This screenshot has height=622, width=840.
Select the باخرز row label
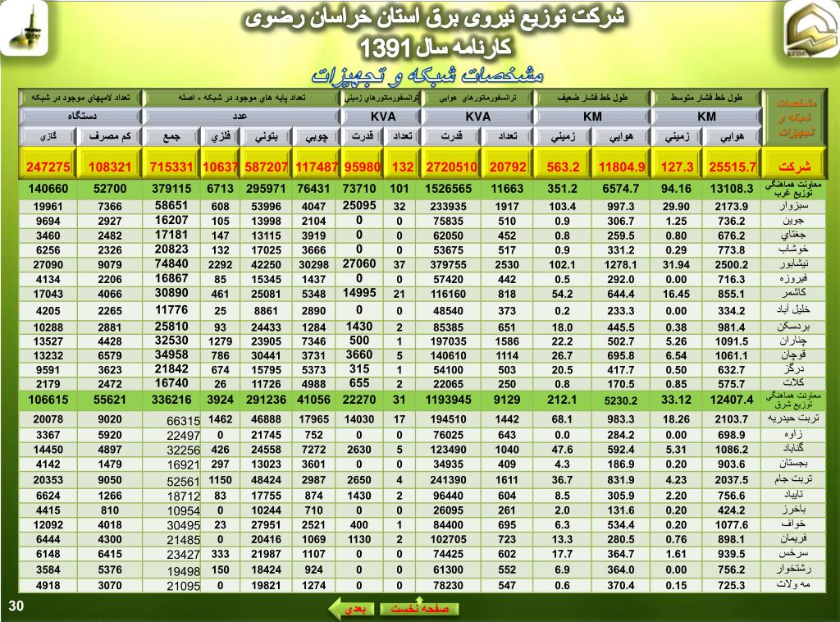pos(793,510)
